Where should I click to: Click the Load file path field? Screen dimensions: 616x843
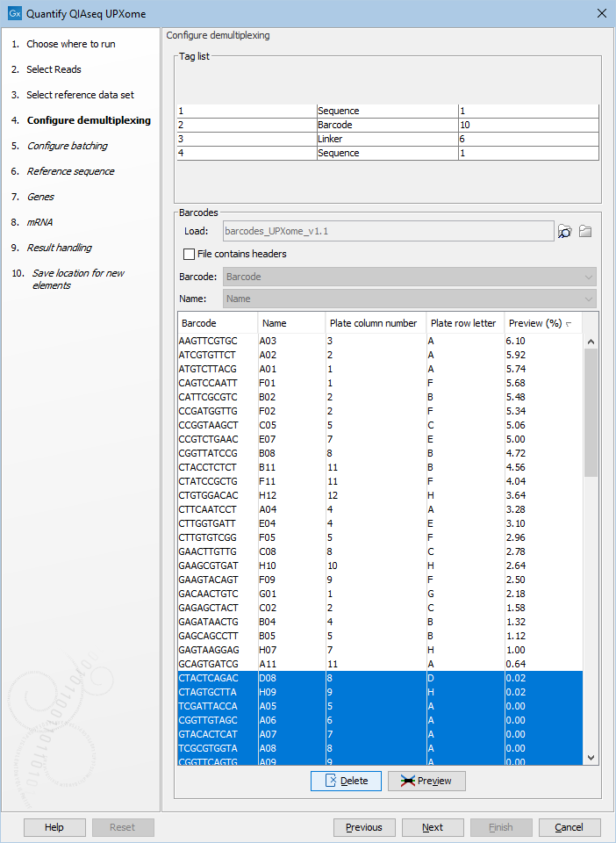pyautogui.click(x=388, y=232)
